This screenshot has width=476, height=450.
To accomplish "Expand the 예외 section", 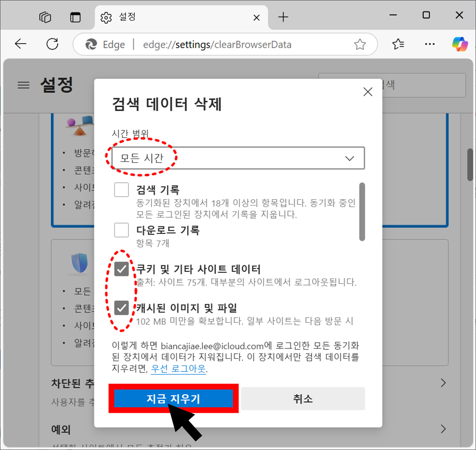I will [443, 429].
